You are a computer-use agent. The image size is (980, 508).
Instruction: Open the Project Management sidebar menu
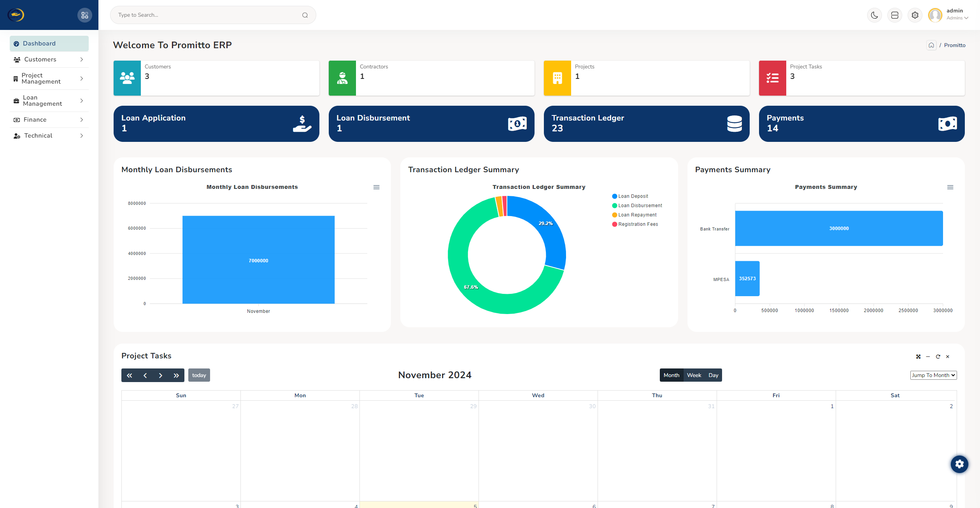click(49, 79)
